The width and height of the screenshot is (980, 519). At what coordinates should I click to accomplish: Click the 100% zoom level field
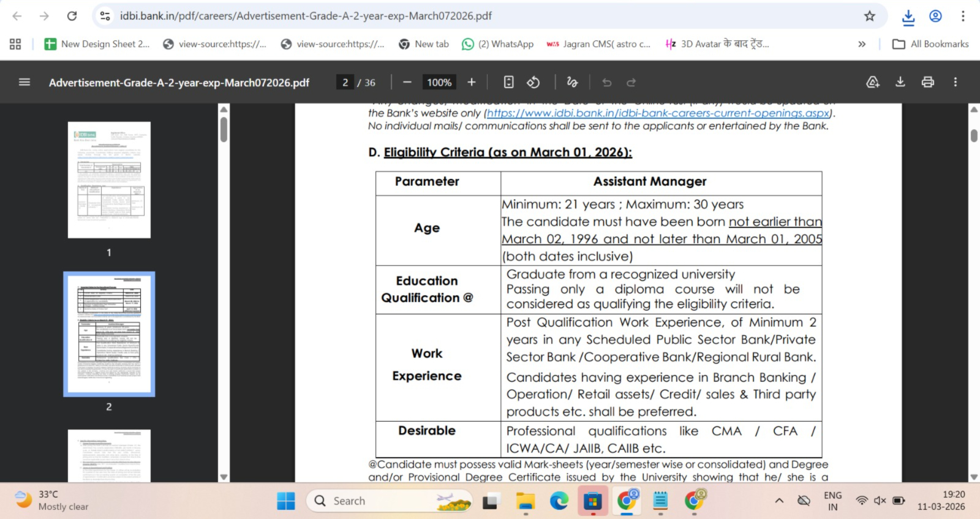(x=439, y=83)
